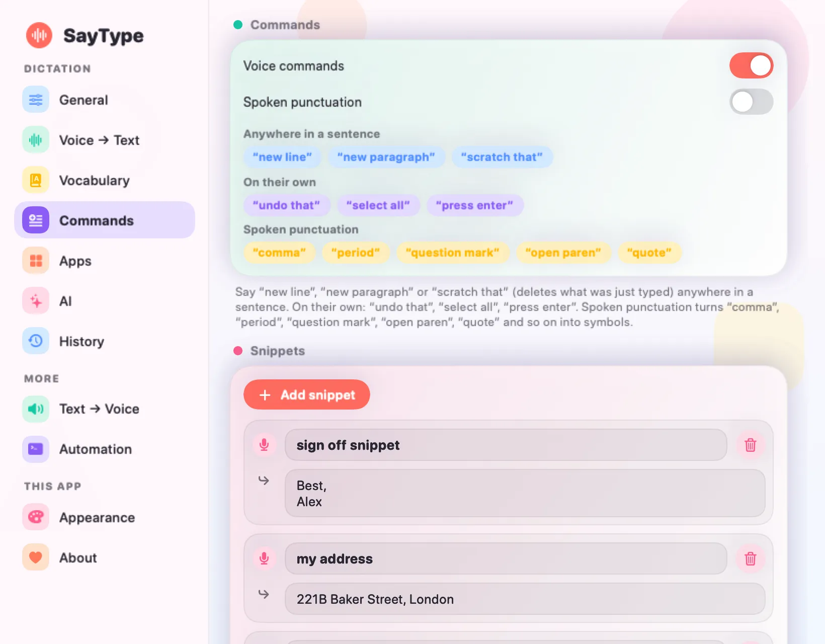Click the "undo that" chip

coord(286,205)
